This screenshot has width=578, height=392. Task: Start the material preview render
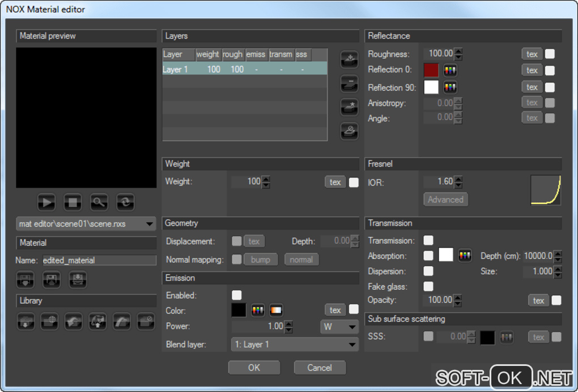[46, 202]
